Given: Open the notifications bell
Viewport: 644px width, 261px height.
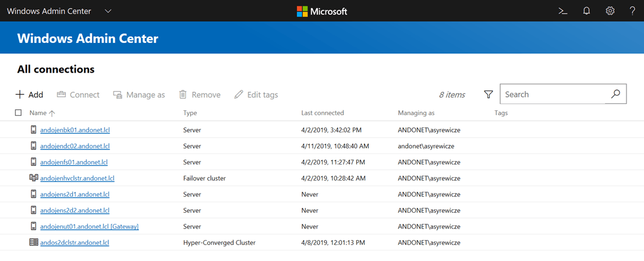Looking at the screenshot, I should click(x=586, y=11).
